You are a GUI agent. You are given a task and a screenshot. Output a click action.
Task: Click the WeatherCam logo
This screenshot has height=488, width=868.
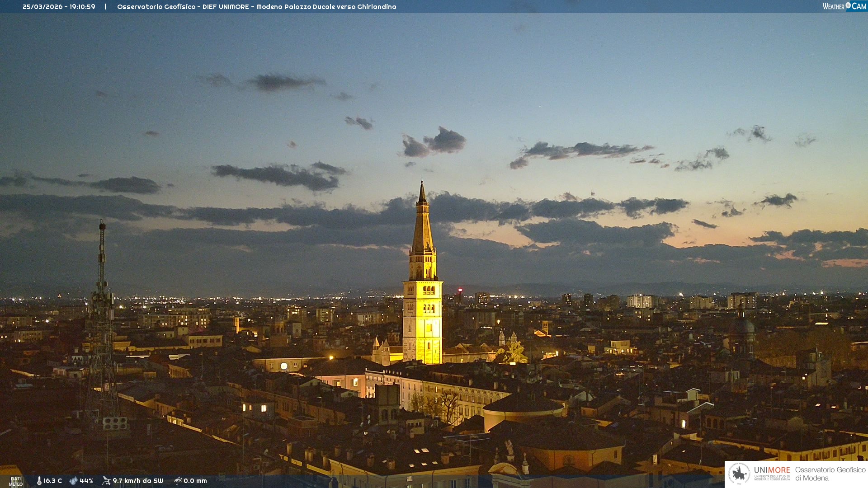pyautogui.click(x=844, y=6)
